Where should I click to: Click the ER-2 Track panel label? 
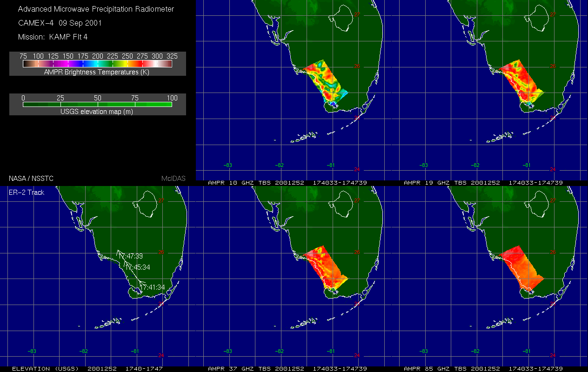(27, 193)
